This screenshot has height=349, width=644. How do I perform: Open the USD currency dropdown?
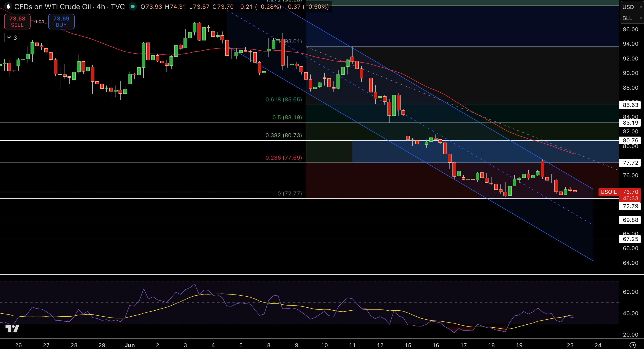coord(632,7)
